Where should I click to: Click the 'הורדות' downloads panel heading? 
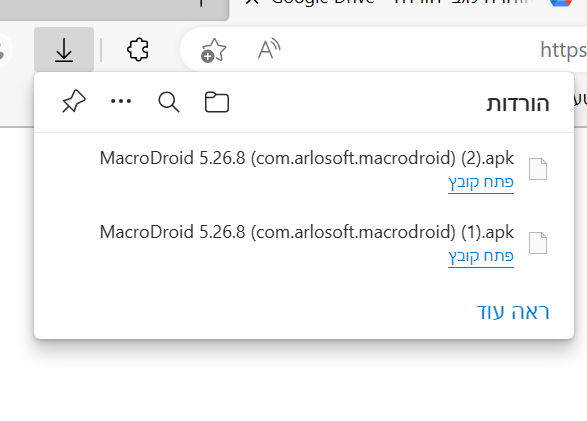[518, 104]
